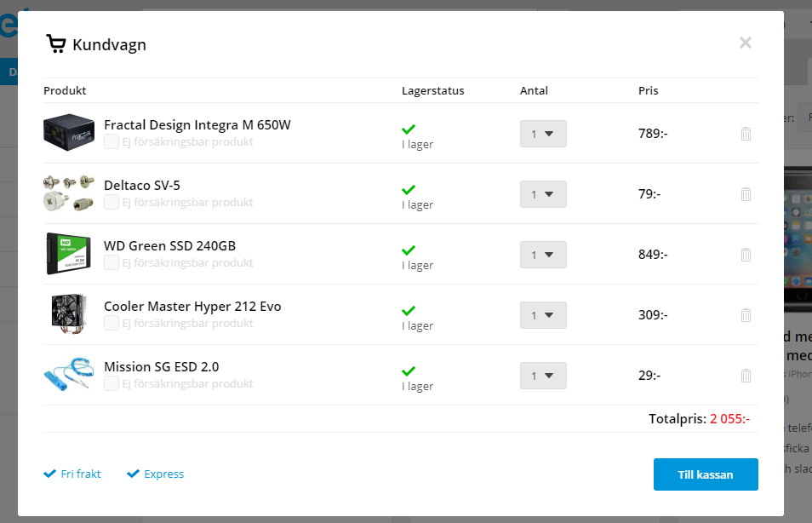Click the Deltaco SV-5 screws thumbnail

(69, 193)
